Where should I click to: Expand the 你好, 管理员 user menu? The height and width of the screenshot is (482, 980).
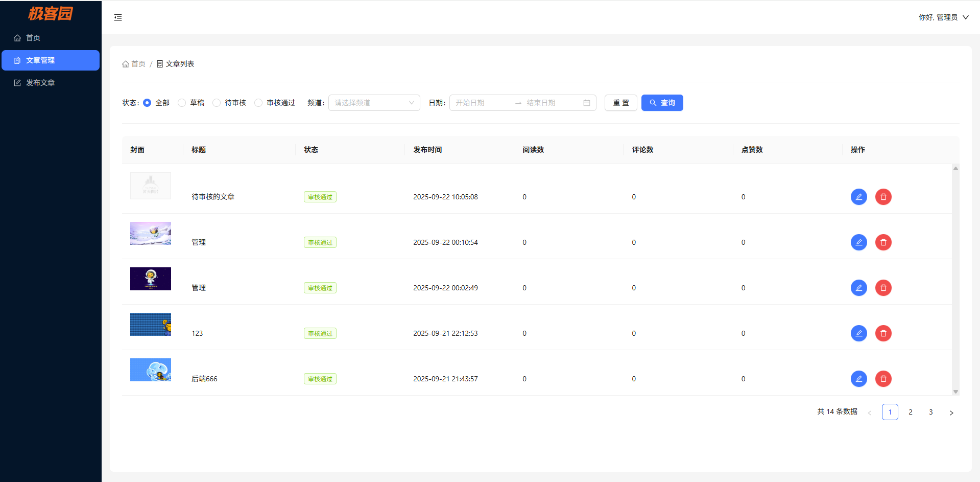click(x=943, y=17)
